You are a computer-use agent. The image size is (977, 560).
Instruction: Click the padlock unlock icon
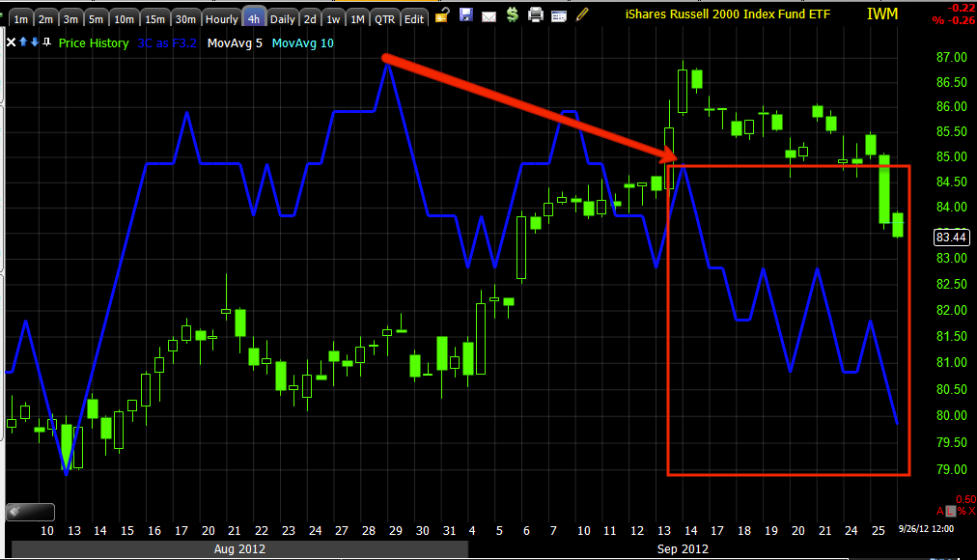(442, 14)
